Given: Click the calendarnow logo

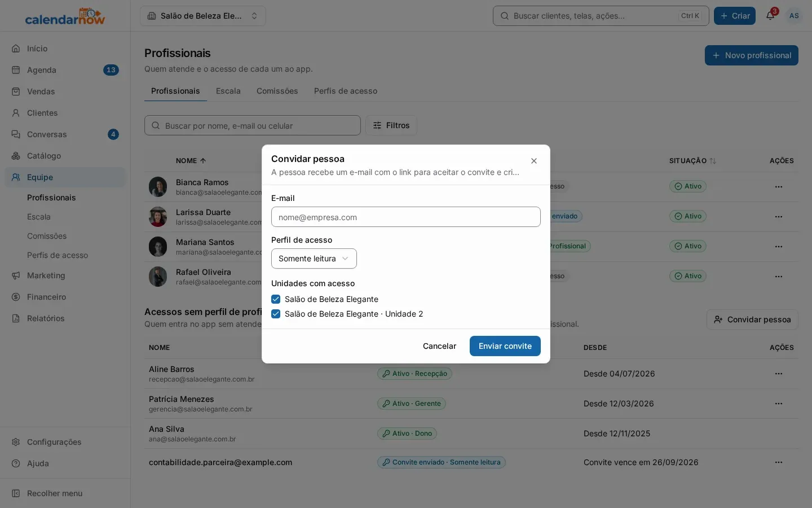Looking at the screenshot, I should click(65, 16).
